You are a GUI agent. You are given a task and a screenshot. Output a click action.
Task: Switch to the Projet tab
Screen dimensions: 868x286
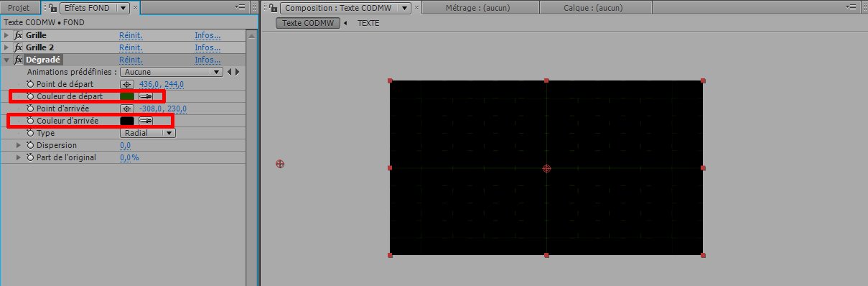pyautogui.click(x=18, y=8)
